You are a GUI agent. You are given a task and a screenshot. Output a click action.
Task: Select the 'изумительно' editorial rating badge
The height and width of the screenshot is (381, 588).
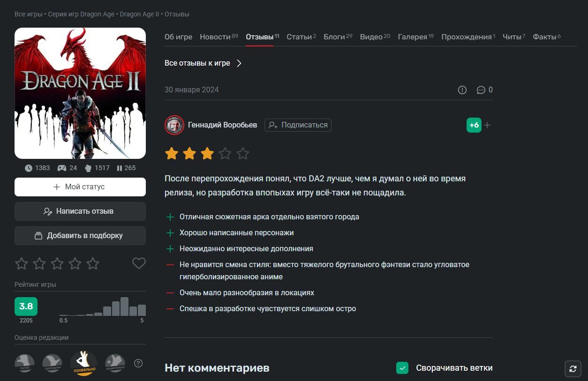pos(115,363)
